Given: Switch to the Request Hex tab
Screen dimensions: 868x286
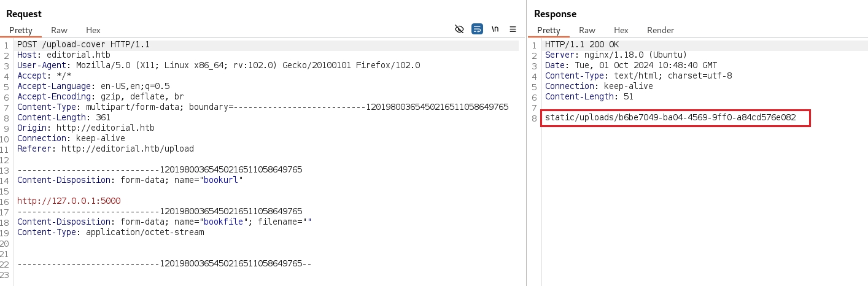Looking at the screenshot, I should point(93,30).
